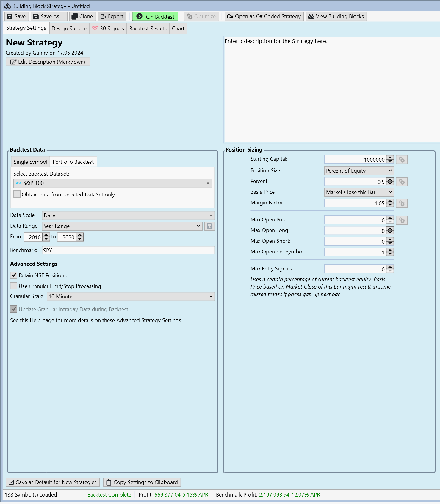Clone the current strategy

[x=82, y=16]
